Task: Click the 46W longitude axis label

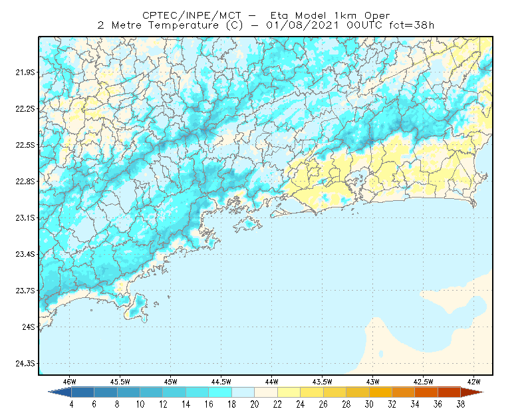Action: [x=70, y=382]
